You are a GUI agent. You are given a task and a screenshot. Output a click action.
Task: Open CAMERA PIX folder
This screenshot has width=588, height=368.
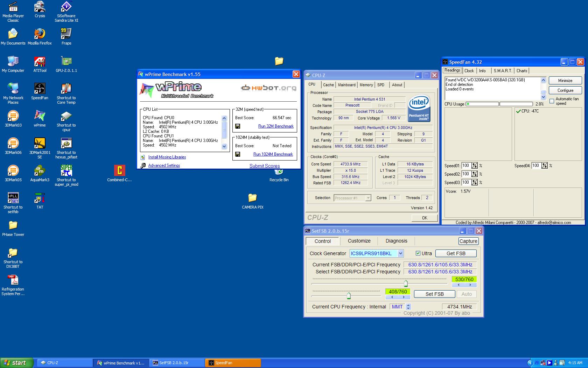pyautogui.click(x=252, y=201)
